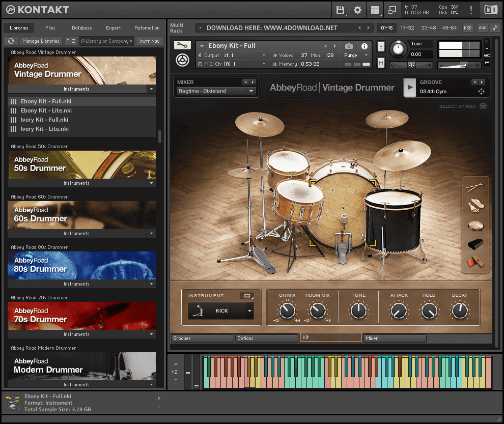Click the camera snapshot icon
The height and width of the screenshot is (424, 504).
[349, 46]
